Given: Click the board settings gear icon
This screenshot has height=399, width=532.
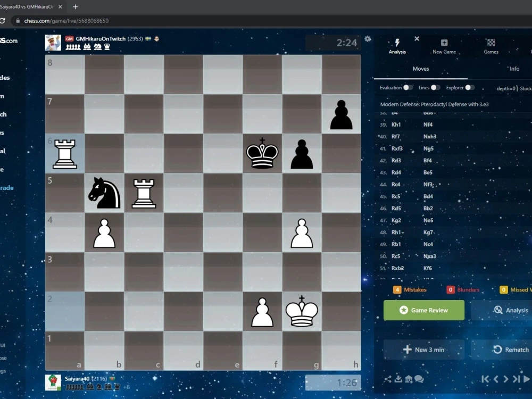Looking at the screenshot, I should point(368,39).
